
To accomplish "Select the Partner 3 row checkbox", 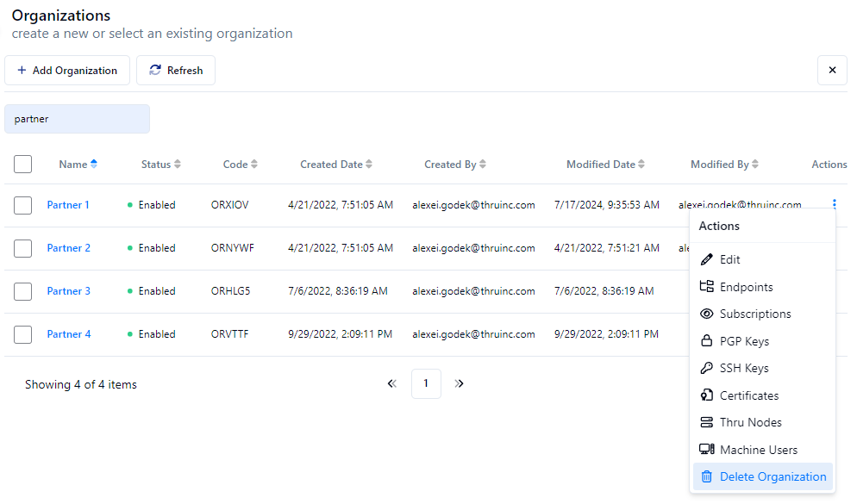I will (23, 291).
